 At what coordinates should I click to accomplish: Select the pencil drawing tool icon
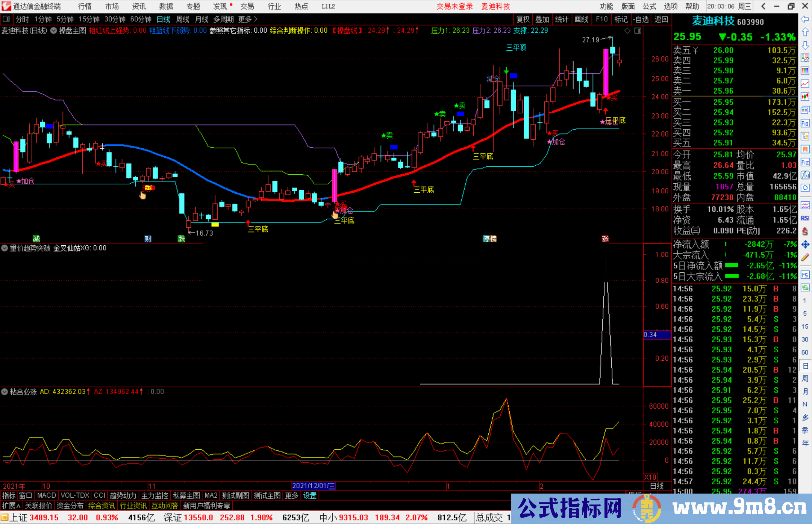tap(805, 258)
